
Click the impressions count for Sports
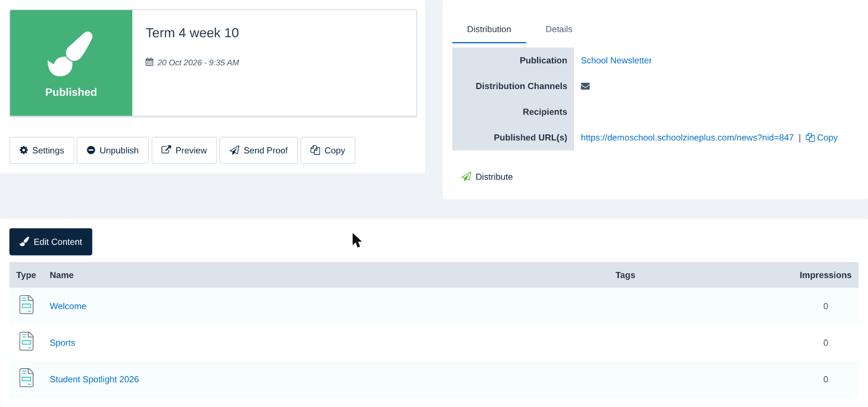[825, 343]
